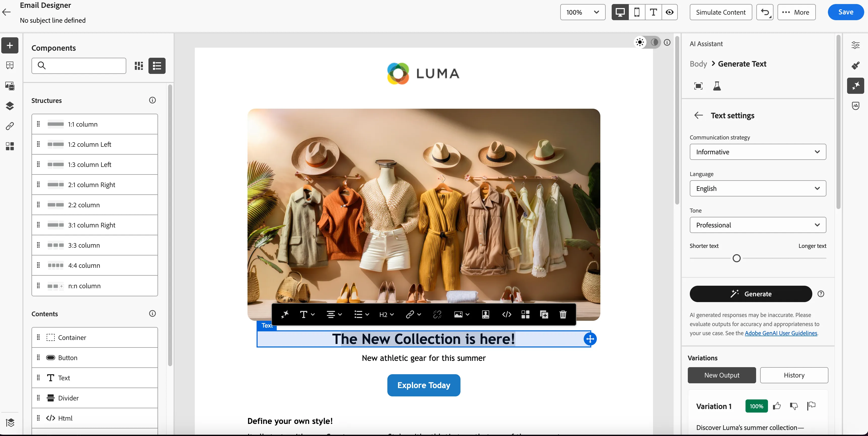The image size is (868, 436).
Task: Open the text formatting T menu in toolbar
Action: point(307,314)
